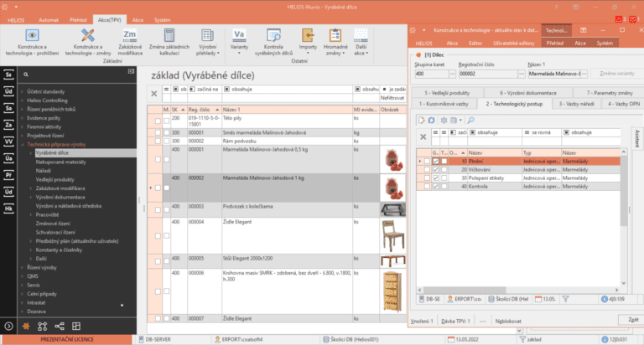
Task: Click the share nodes icon in bottom bar
Action: (x=60, y=327)
